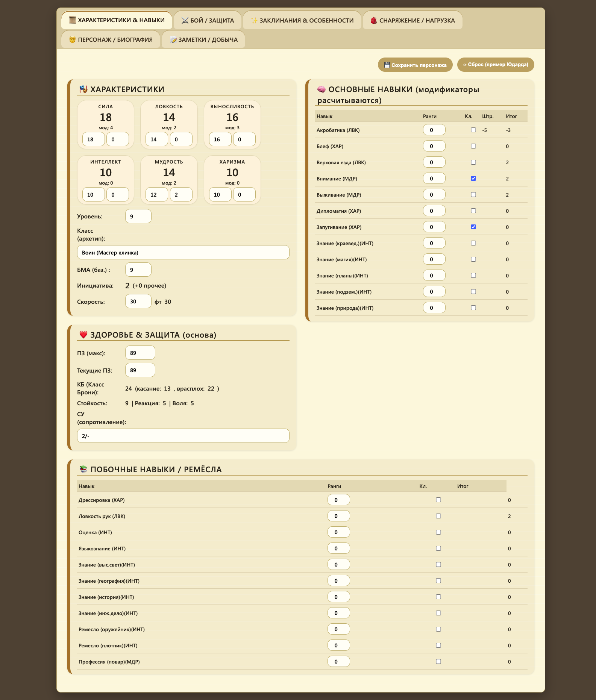
Task: Check the Знание (подзем.) class checkbox
Action: tap(473, 292)
